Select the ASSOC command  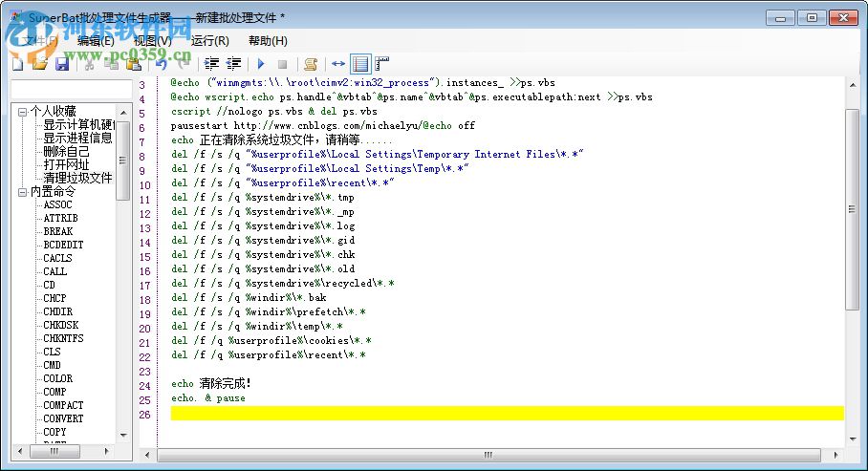pyautogui.click(x=57, y=204)
